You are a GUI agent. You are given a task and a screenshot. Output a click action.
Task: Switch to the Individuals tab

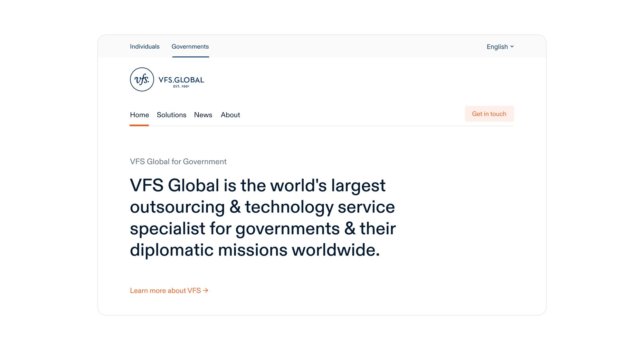tap(145, 47)
